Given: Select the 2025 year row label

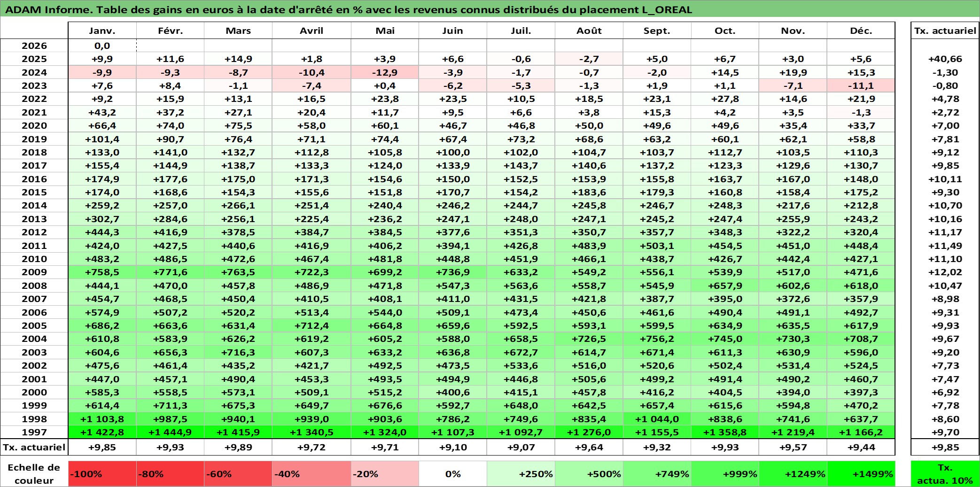Looking at the screenshot, I should point(34,59).
